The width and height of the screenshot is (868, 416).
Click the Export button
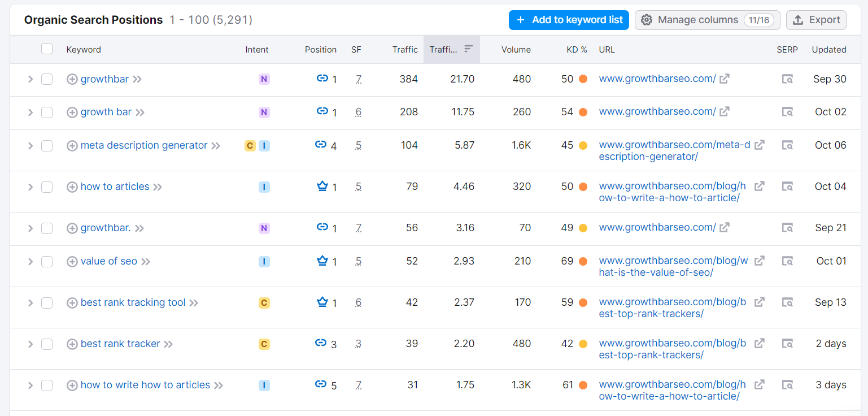(817, 20)
